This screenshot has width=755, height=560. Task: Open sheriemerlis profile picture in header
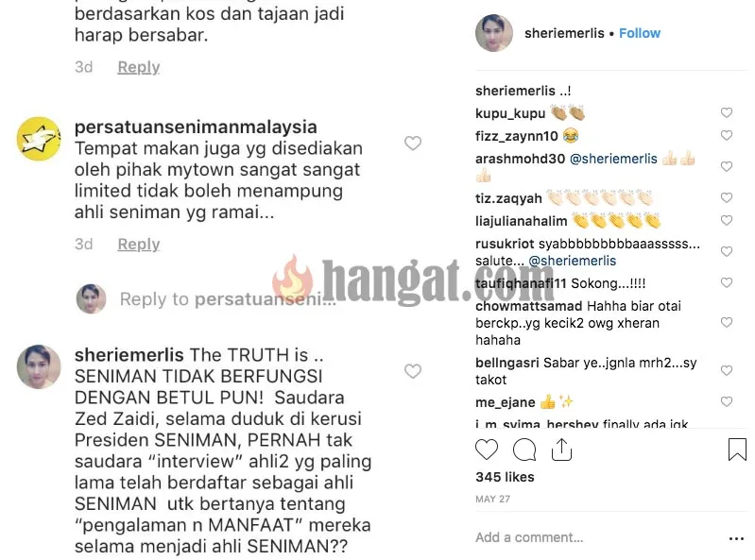pyautogui.click(x=494, y=33)
